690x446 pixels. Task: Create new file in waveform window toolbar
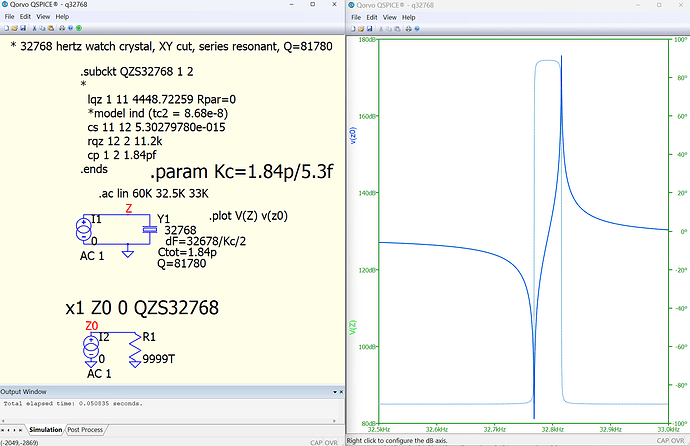(353, 29)
